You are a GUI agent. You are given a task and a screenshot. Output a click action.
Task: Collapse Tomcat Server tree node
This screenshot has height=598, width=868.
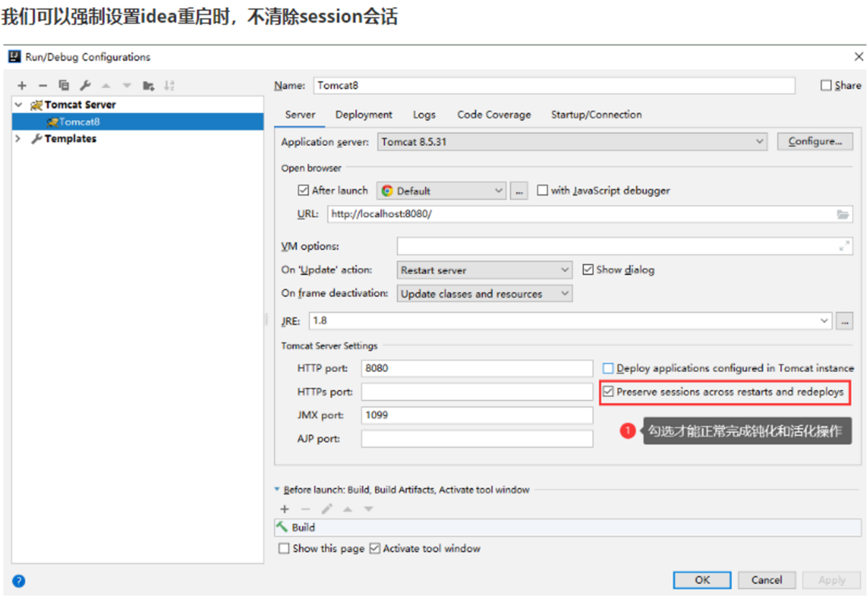coord(19,105)
